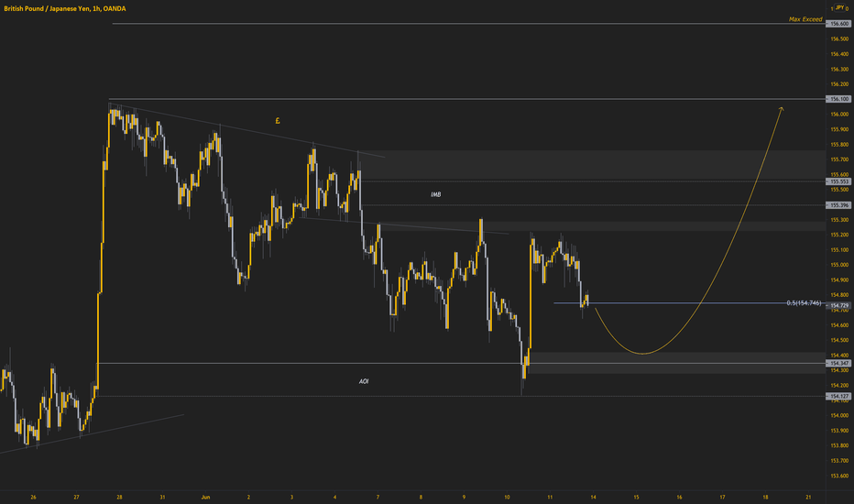This screenshot has height=504, width=854.
Task: Click the 11 date on time axis
Action: [550, 497]
